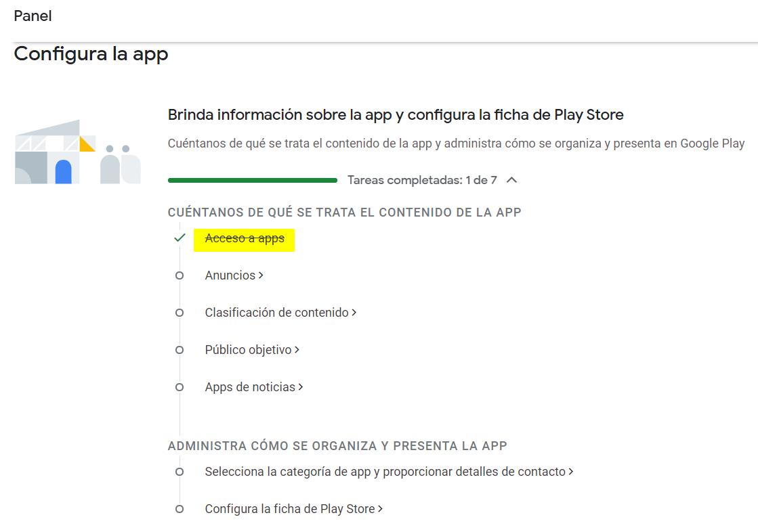
Task: Click the circle marker beside Público objetivo
Action: (180, 350)
